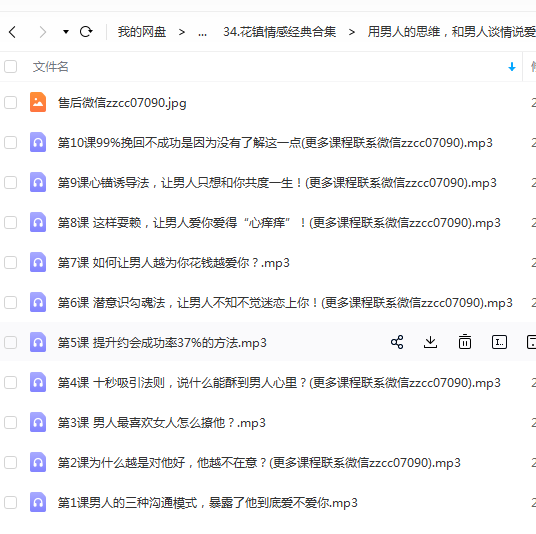Open the navigation history dropdown arrow
Viewport: 536px width, 534px height.
pos(66,32)
